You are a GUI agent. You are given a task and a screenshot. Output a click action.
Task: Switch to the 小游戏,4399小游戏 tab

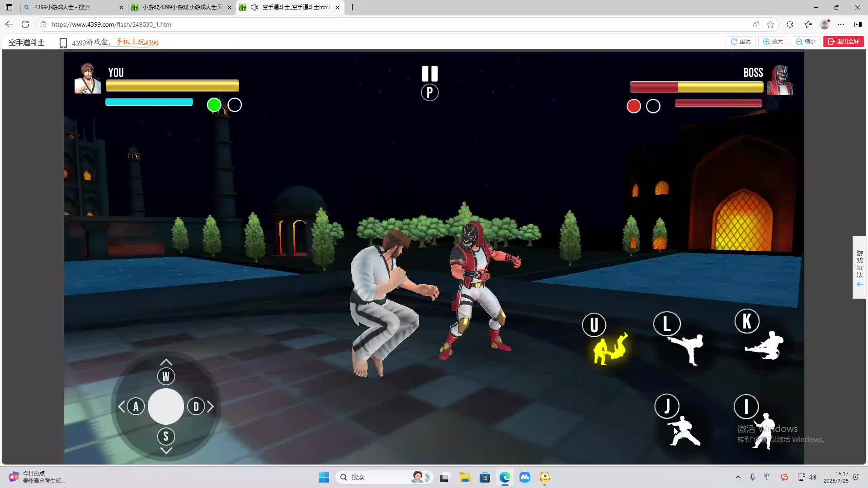click(x=182, y=7)
